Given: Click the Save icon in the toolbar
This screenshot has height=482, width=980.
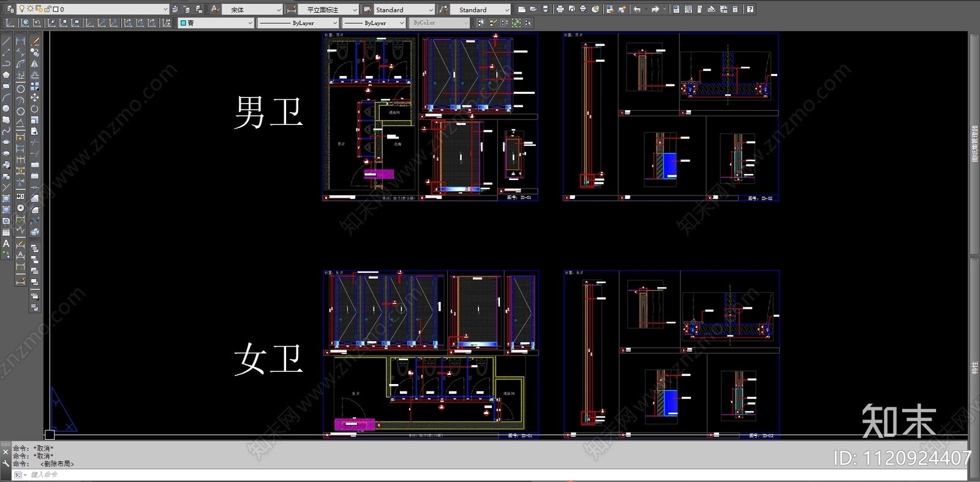Looking at the screenshot, I should point(545,9).
